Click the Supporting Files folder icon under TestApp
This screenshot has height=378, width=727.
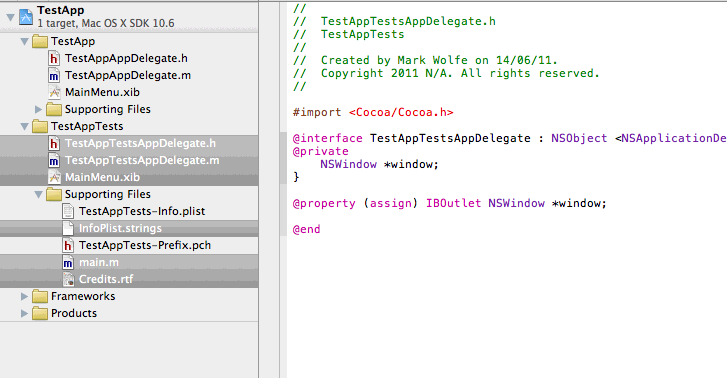54,109
